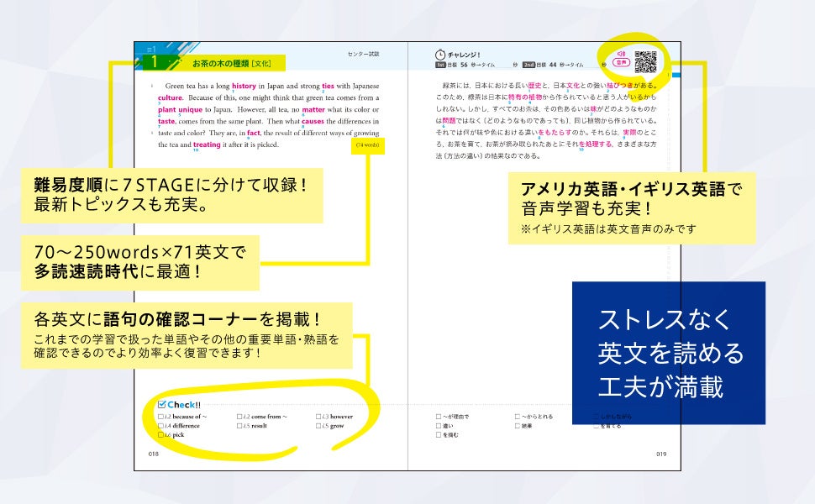Screen dimensions: 815x504
Task: Click the 2nd goal badge
Action: (528, 65)
